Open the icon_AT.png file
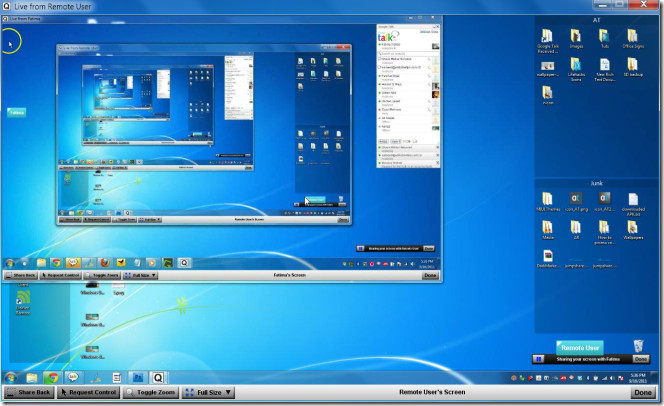Viewport: 664px width, 406px height. [576, 202]
